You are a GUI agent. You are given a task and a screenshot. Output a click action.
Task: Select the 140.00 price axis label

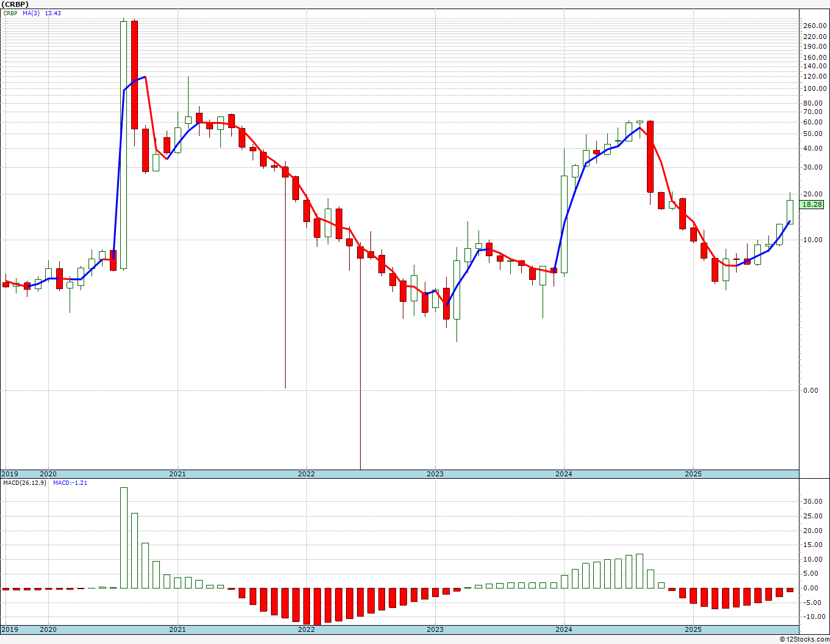814,66
